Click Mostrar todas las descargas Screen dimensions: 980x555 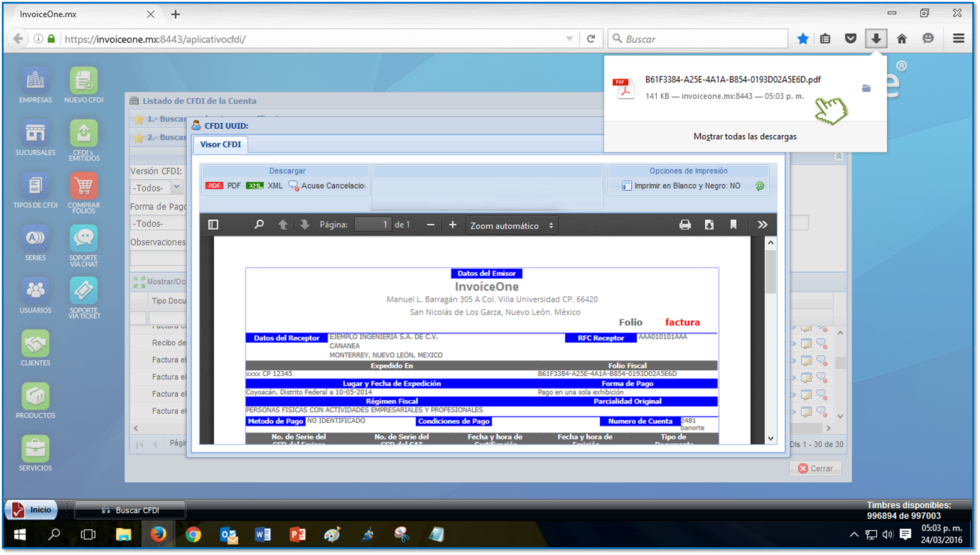point(745,136)
